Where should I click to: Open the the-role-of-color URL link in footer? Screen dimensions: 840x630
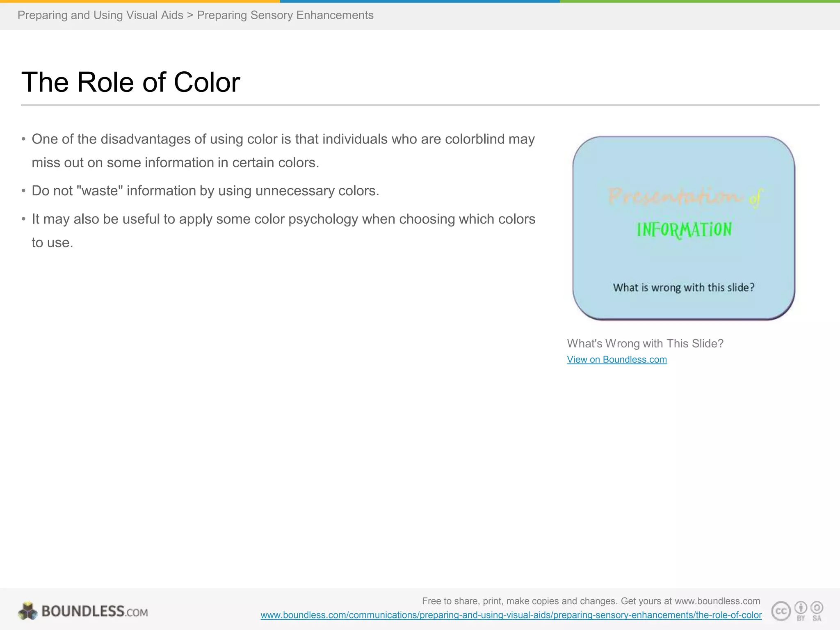pyautogui.click(x=511, y=615)
